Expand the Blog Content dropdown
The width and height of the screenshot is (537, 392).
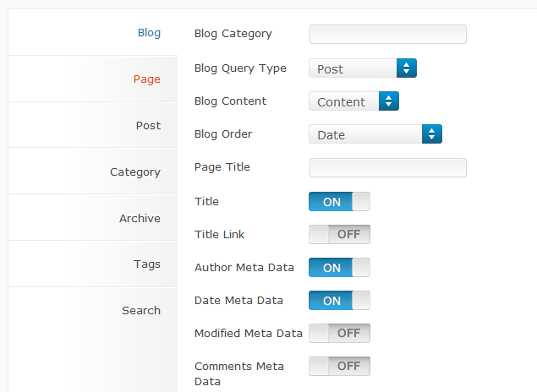pyautogui.click(x=353, y=101)
